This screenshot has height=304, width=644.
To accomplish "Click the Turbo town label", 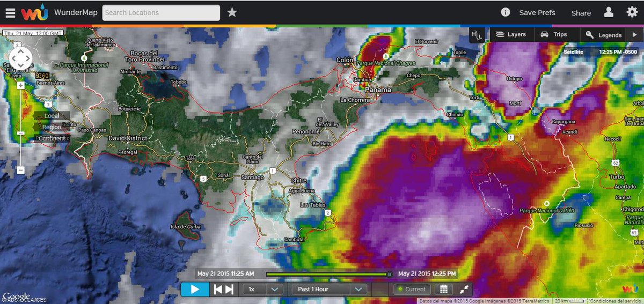I will 616,176.
